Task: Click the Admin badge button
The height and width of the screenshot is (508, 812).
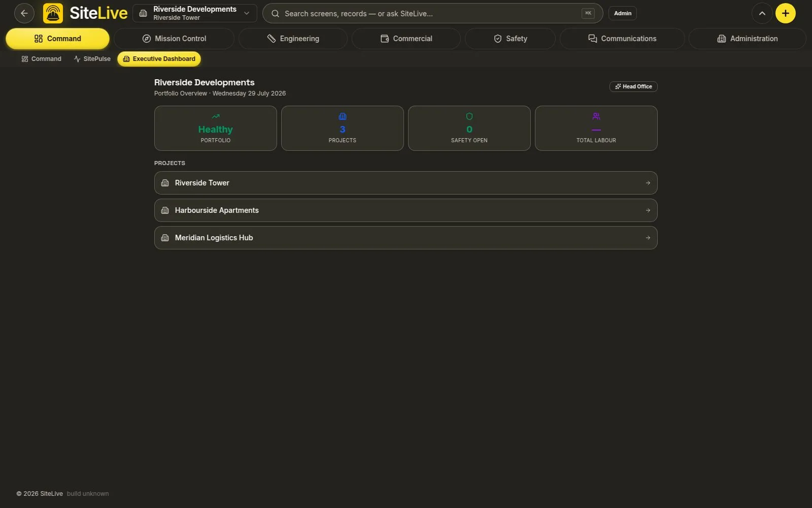Action: (623, 13)
